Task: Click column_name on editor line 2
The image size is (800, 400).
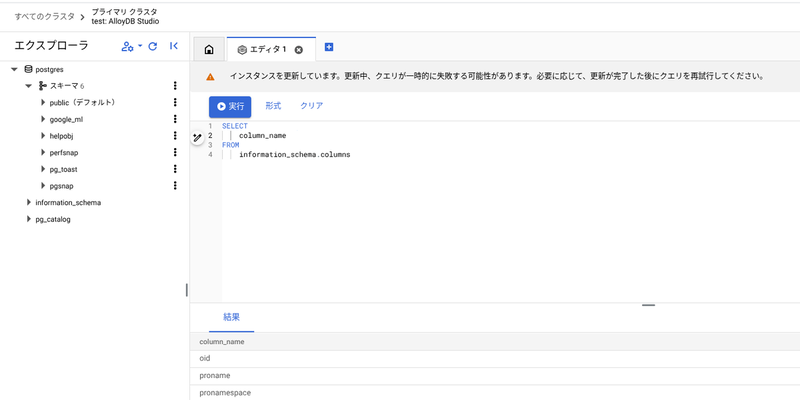Action: pos(262,136)
